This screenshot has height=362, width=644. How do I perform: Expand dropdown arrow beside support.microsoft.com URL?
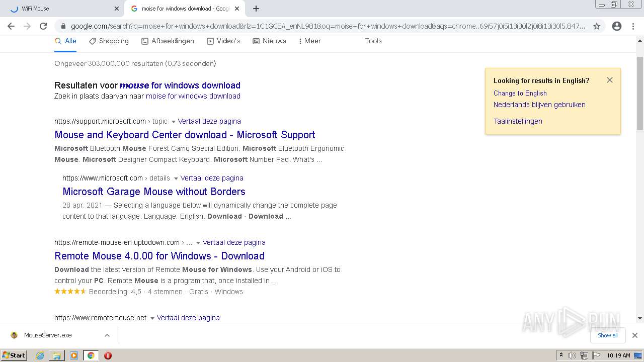174,122
